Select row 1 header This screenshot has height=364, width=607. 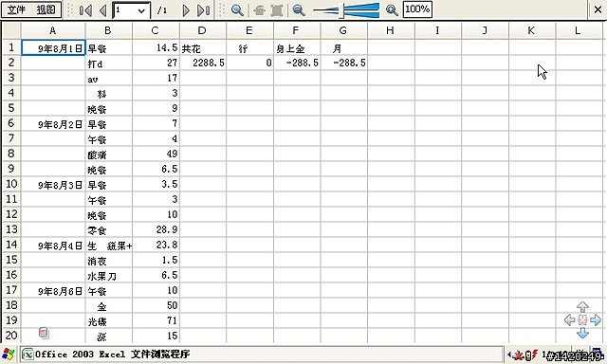tap(11, 47)
